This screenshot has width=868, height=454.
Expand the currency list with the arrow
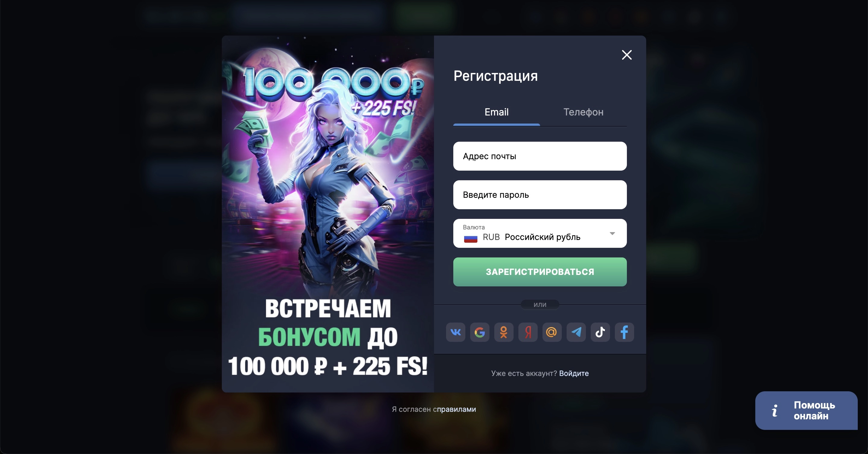tap(612, 233)
